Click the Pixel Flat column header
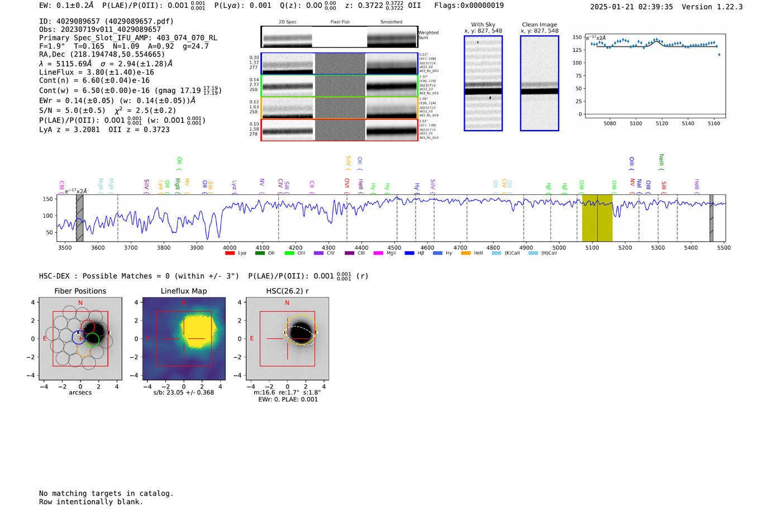The image size is (782, 532). pyautogui.click(x=340, y=22)
